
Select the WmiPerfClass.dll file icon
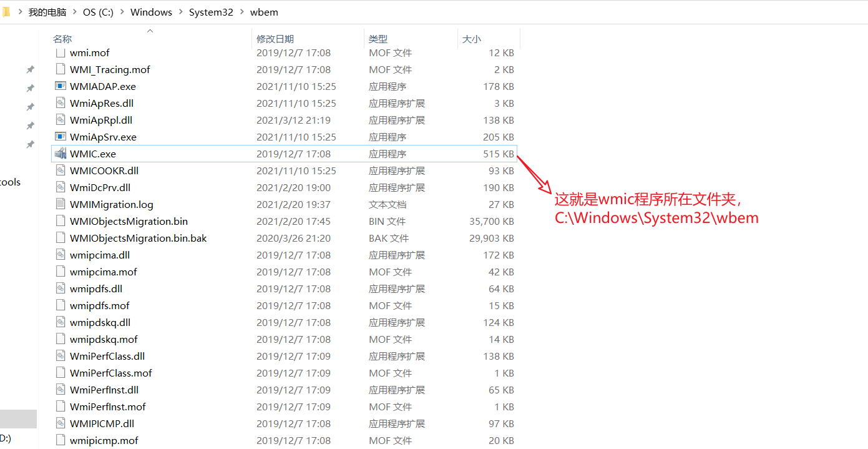coord(61,356)
